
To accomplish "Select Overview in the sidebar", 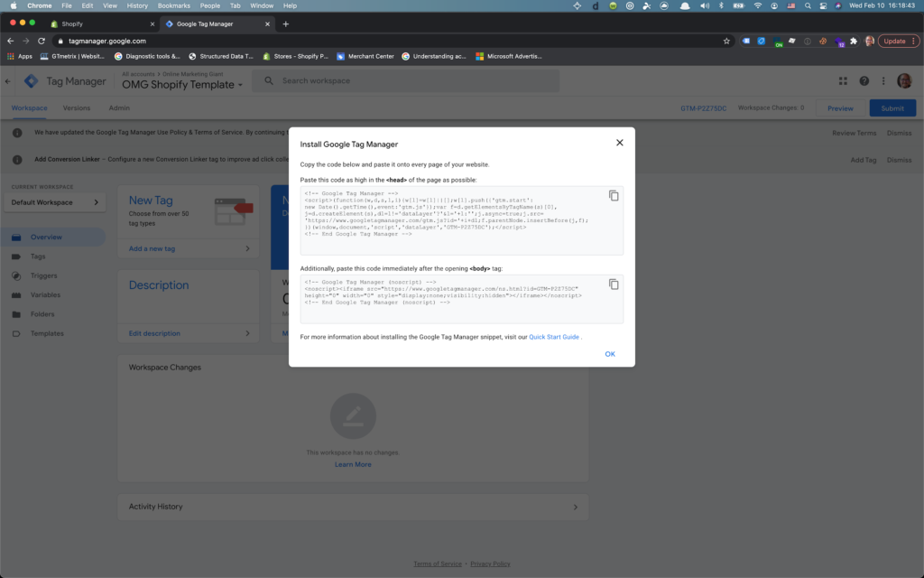I will tap(53, 238).
